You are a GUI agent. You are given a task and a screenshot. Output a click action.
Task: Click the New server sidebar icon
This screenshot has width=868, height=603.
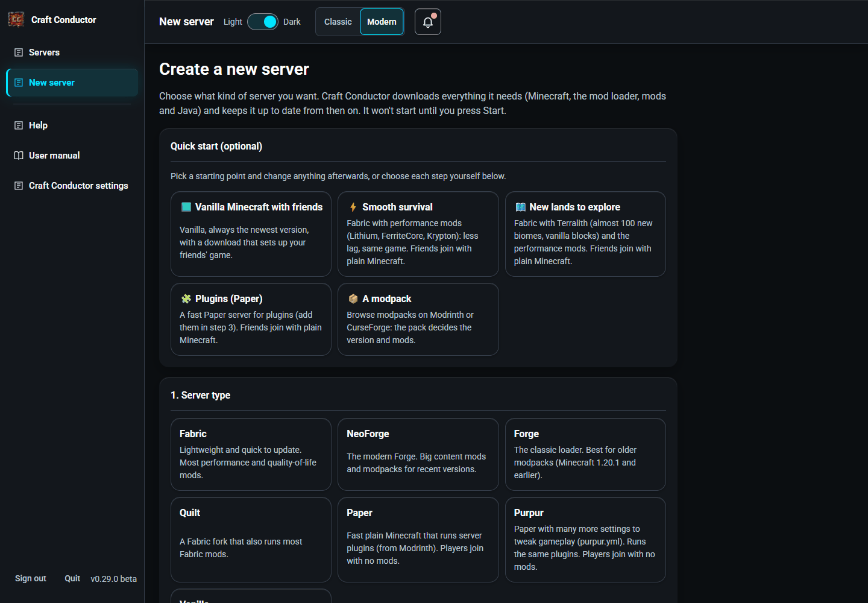click(19, 83)
